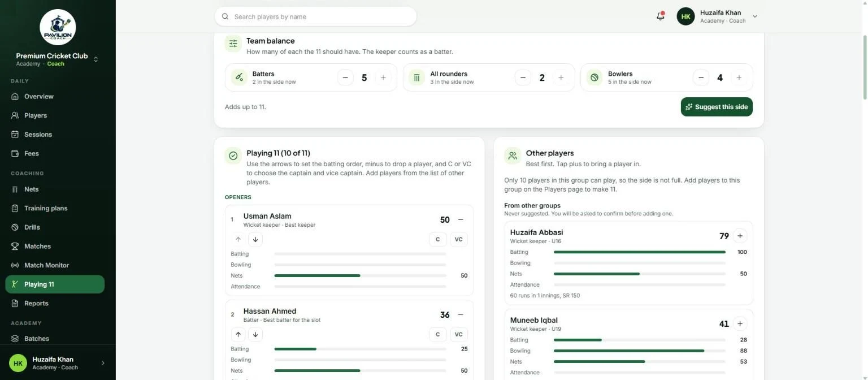The image size is (868, 380).
Task: Click the Other players people icon
Action: 513,156
